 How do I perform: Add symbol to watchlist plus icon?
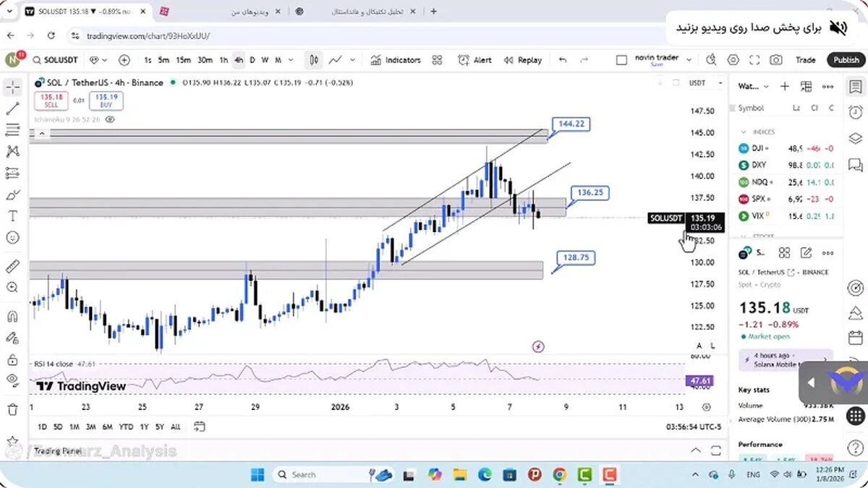785,86
